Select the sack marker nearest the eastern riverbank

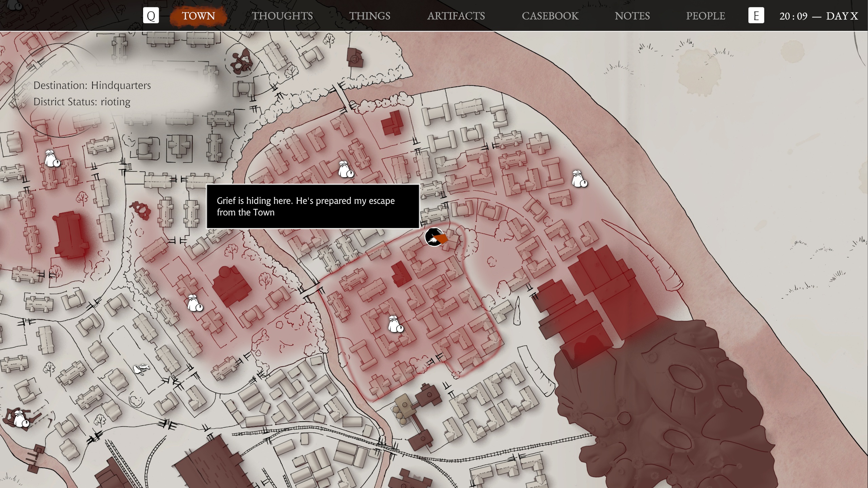click(579, 179)
